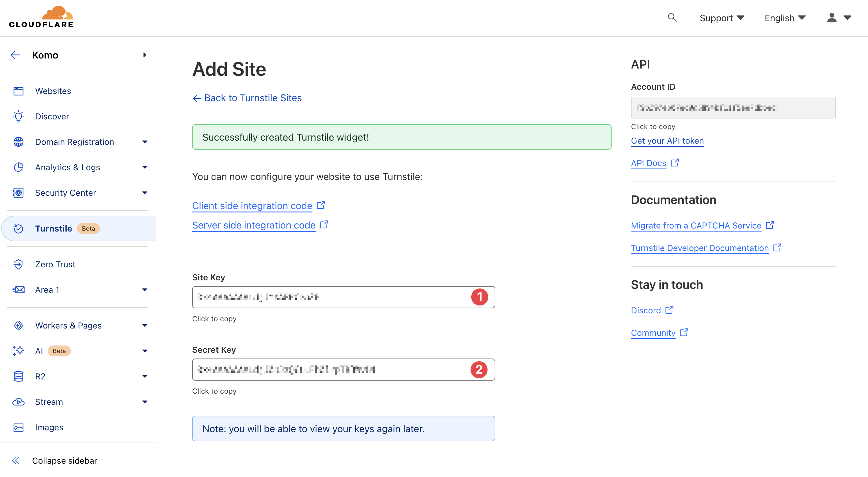The image size is (868, 477).
Task: Expand the Workers & Pages section
Action: point(145,325)
